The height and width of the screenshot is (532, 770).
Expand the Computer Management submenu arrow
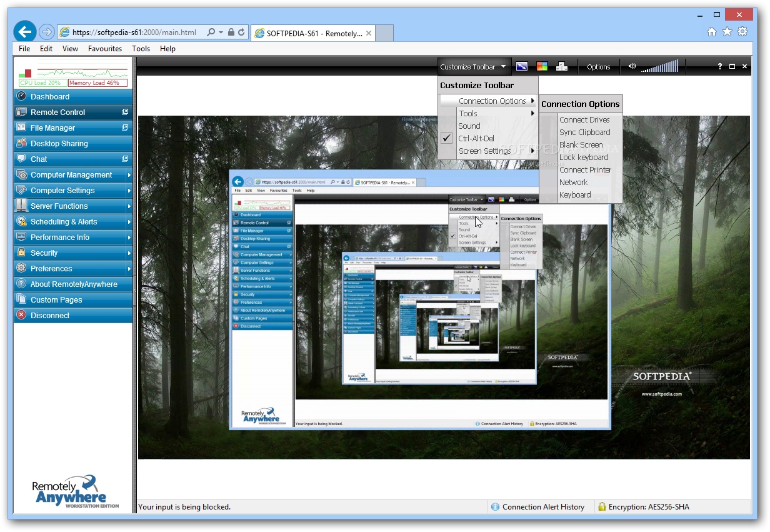[x=129, y=175]
